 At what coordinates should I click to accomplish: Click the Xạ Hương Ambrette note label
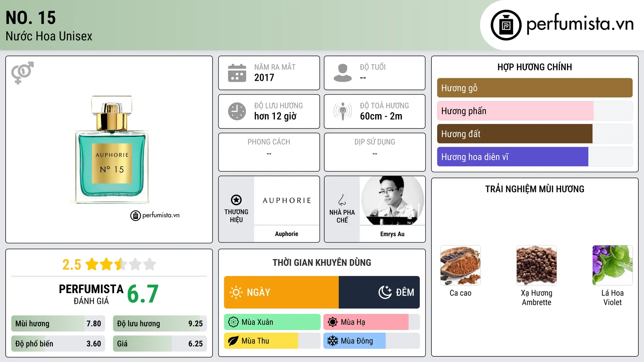click(x=536, y=298)
